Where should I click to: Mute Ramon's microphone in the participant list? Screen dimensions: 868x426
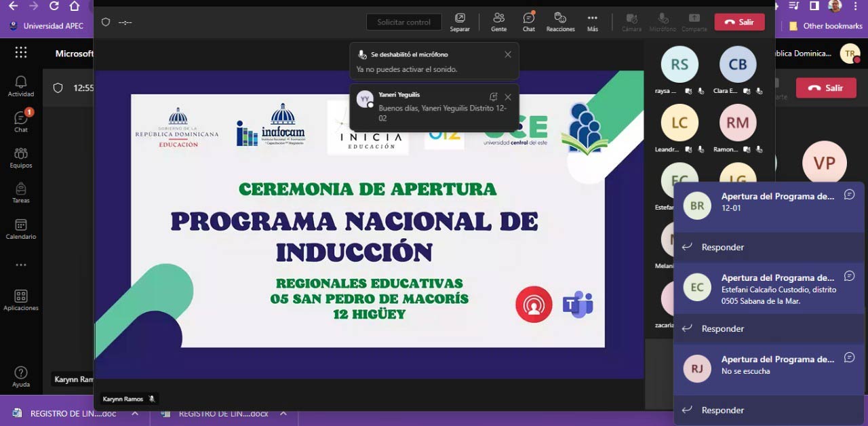[759, 149]
